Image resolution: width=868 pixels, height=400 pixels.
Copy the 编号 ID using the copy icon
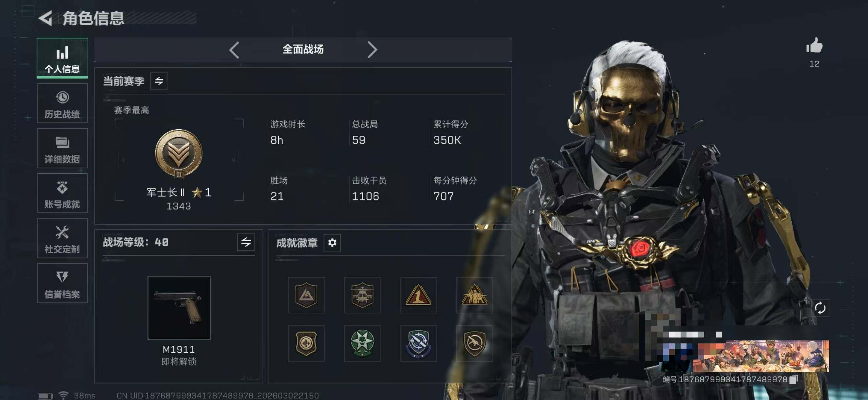coord(794,379)
